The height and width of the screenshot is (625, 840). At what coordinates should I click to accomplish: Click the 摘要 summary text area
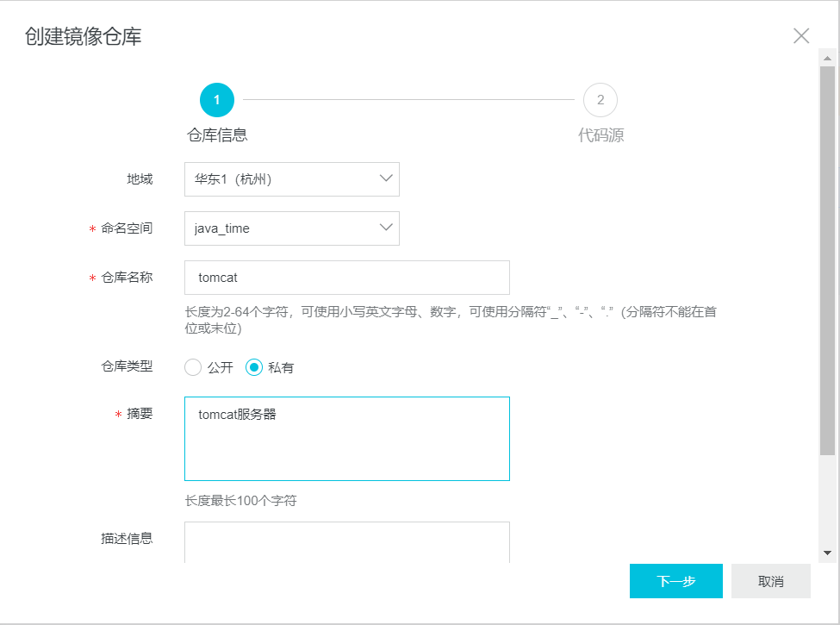coord(347,439)
